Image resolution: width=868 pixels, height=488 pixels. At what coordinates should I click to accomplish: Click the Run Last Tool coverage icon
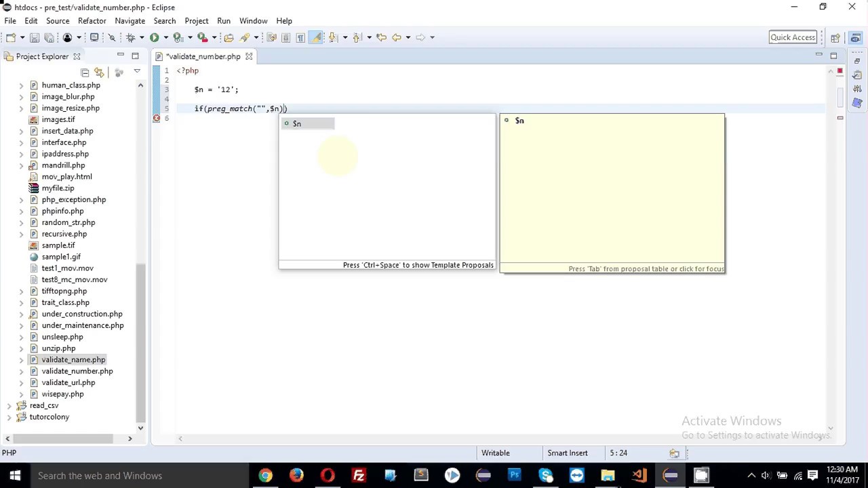[x=178, y=37]
